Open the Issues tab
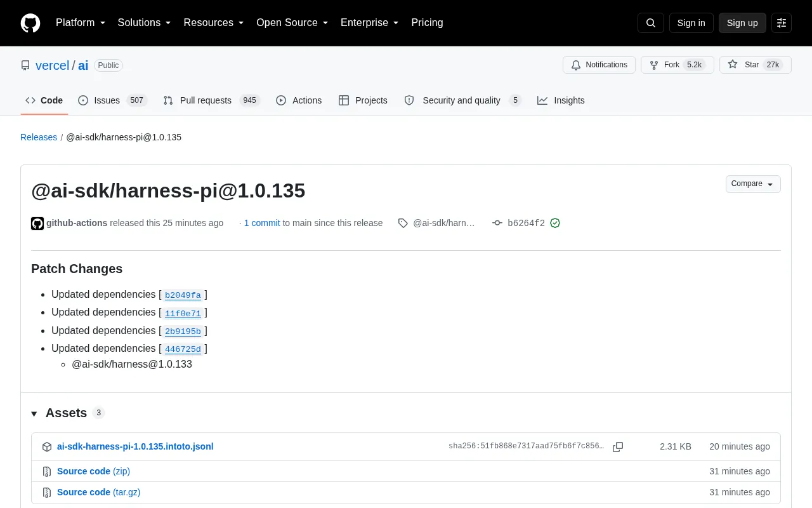The width and height of the screenshot is (812, 508). (113, 100)
